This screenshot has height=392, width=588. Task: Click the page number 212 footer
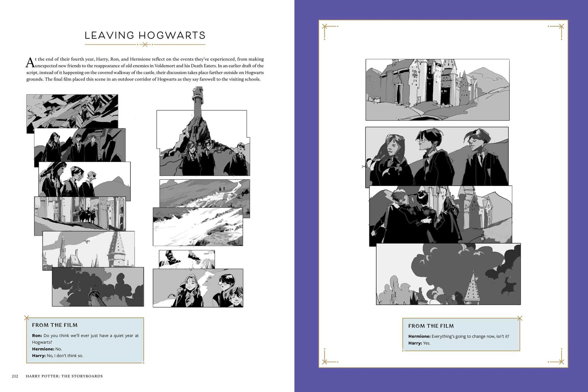coord(15,376)
